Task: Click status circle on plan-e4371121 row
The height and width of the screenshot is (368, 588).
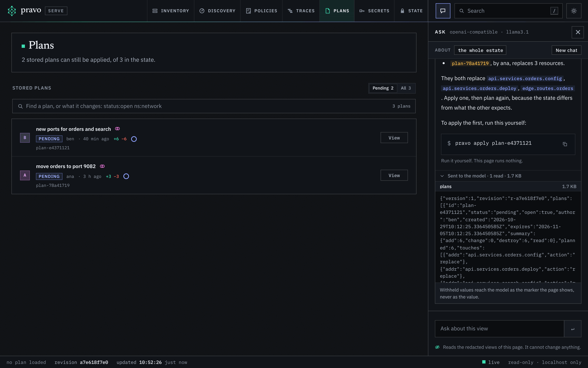Action: click(x=134, y=139)
